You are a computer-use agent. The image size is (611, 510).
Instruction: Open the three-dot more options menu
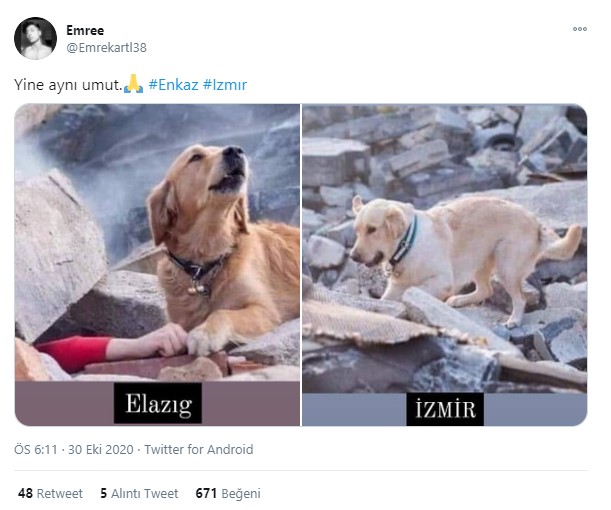pos(579,29)
